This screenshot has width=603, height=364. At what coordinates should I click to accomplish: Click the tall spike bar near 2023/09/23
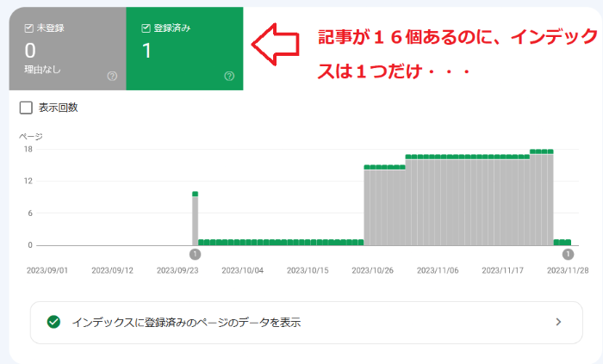pyautogui.click(x=195, y=219)
